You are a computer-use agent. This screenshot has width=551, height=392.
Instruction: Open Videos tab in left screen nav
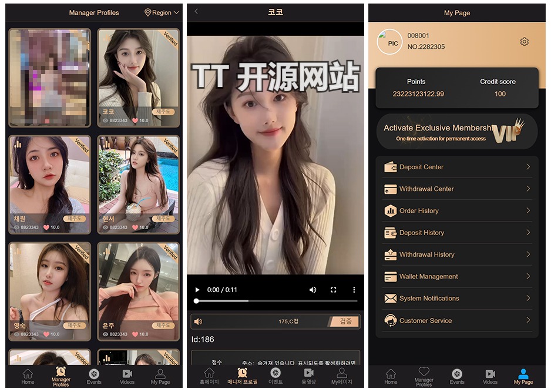pos(127,377)
